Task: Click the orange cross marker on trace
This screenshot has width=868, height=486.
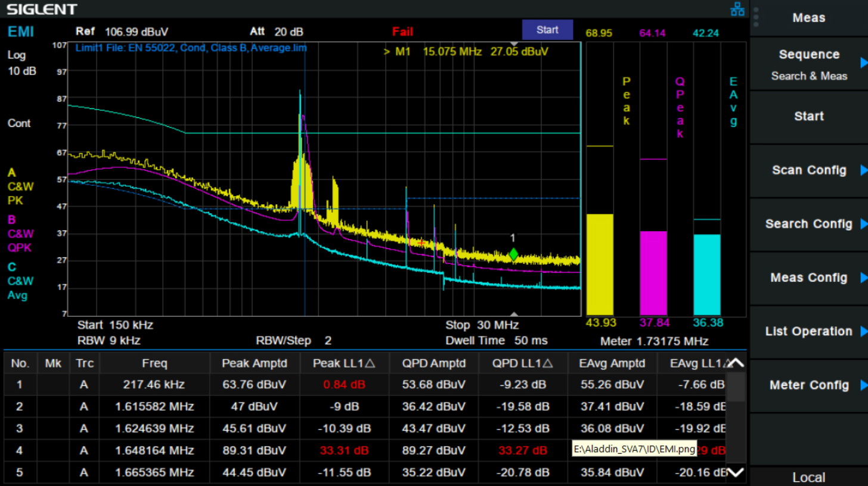Action: [x=421, y=243]
